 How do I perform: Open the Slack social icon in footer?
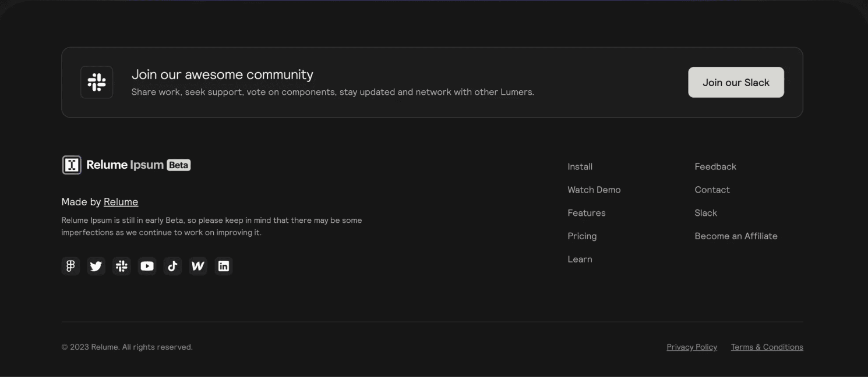coord(122,266)
